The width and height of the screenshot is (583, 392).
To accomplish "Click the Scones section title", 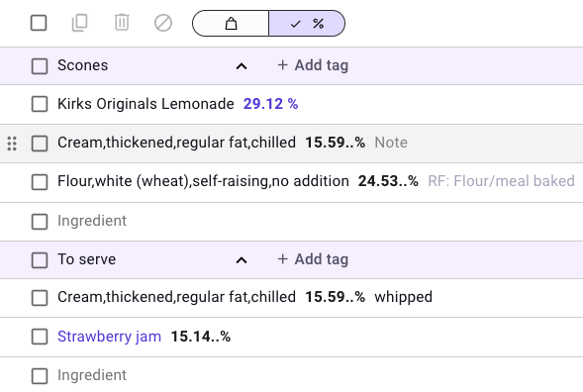I will (x=82, y=65).
